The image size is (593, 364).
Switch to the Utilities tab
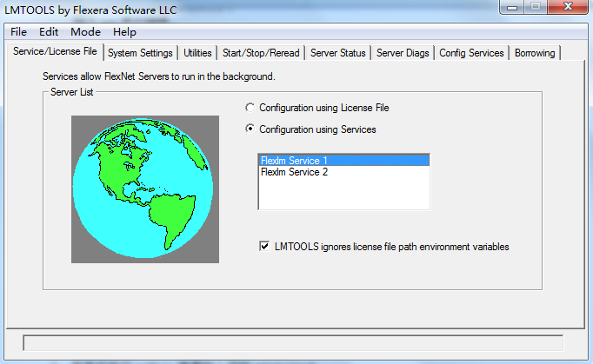(197, 53)
